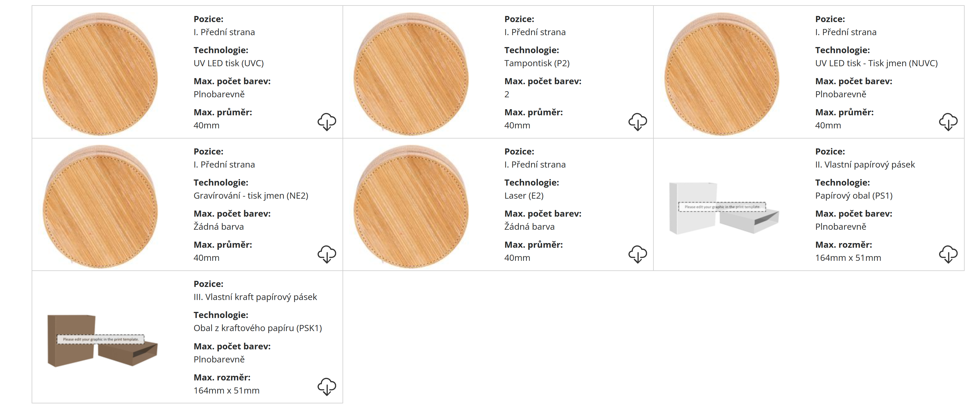
Task: Download template for Tampontisk (P2)
Action: (637, 122)
